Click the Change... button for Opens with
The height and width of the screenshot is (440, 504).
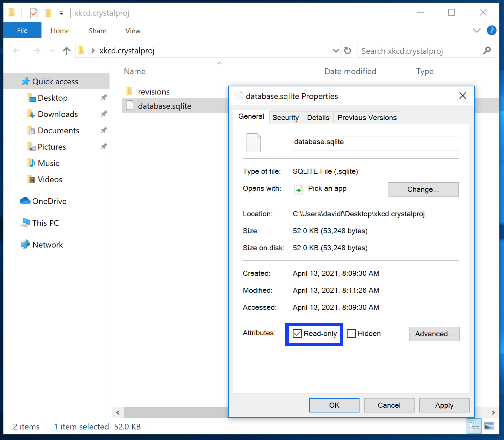coord(423,189)
